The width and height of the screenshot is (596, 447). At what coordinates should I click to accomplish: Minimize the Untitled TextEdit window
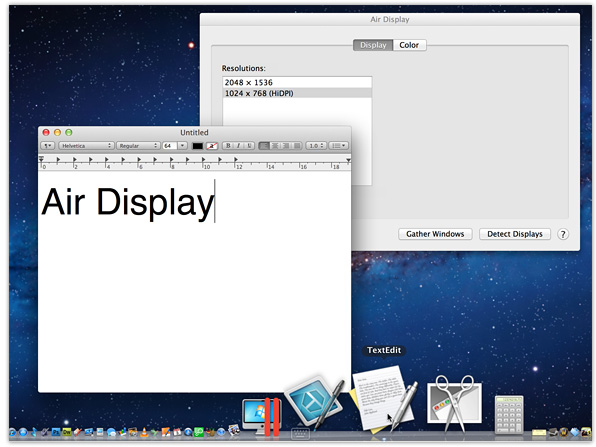[57, 132]
